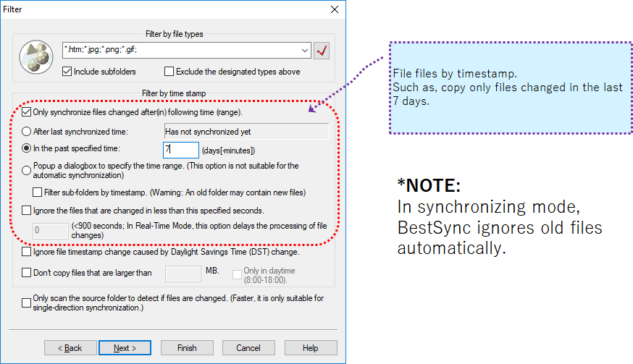This screenshot has width=633, height=364.
Task: Enable Exclude the designated types above
Action: click(169, 72)
